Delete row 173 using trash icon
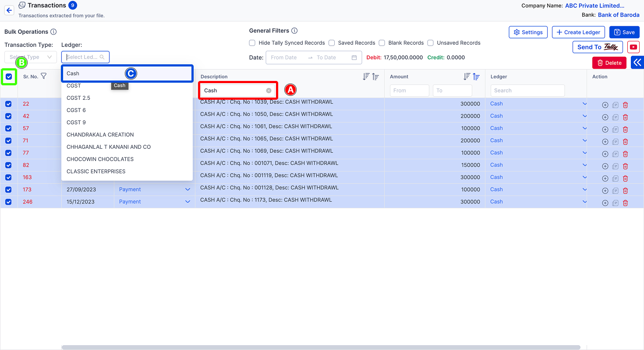 [x=625, y=191]
